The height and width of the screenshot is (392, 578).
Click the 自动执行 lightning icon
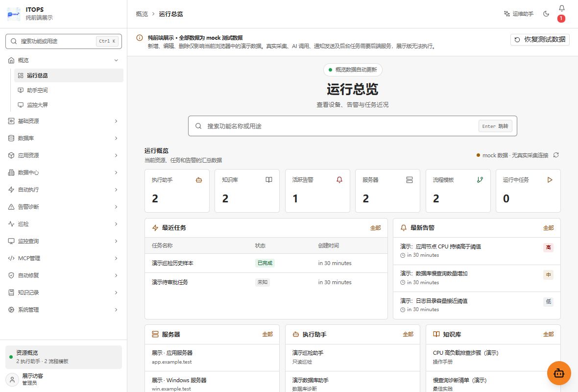pos(11,190)
